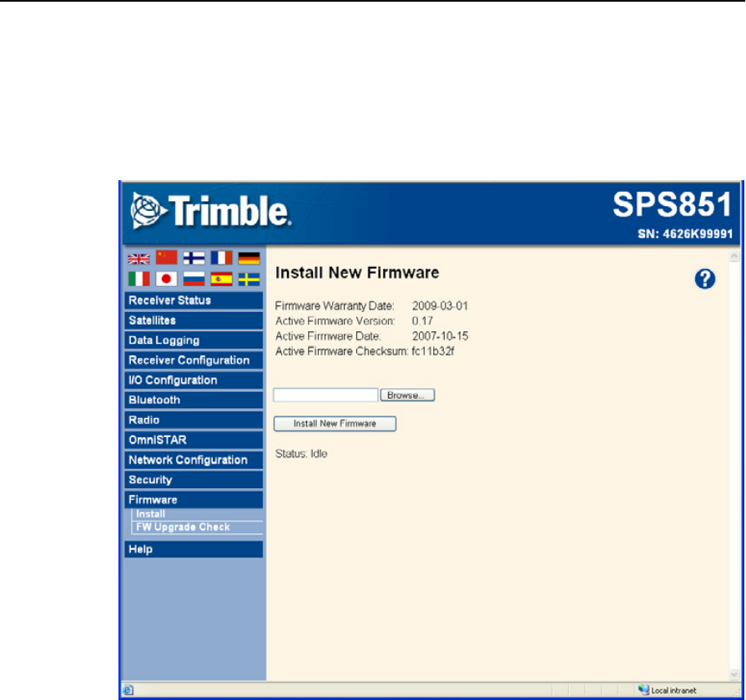746x700 pixels.
Task: Click the warranty date 2009-03-01
Action: (440, 306)
